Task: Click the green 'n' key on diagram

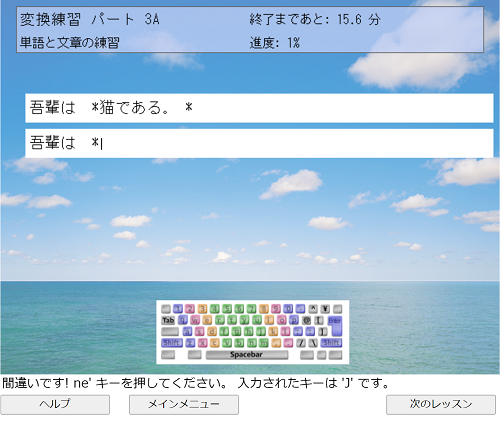Action: point(252,343)
